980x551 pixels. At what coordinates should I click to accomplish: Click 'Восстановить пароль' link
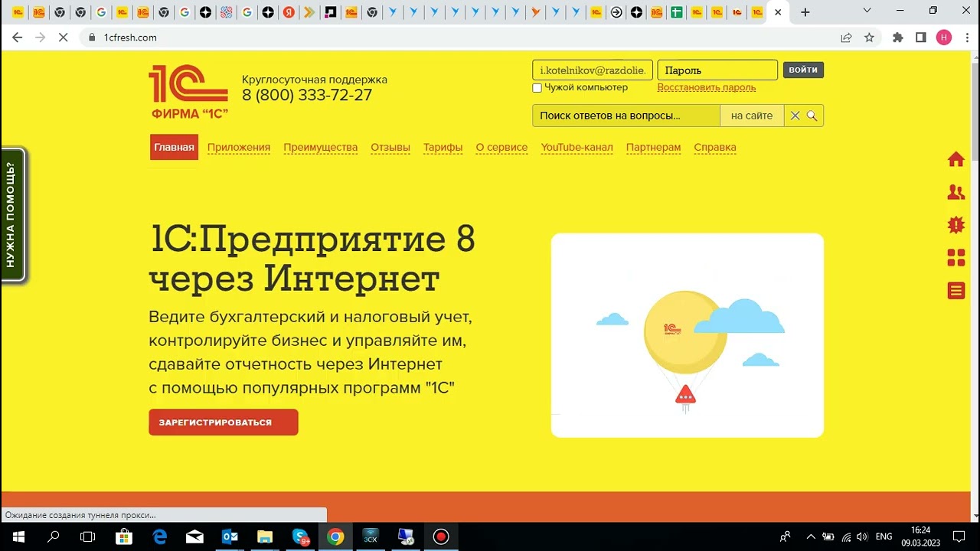click(707, 87)
